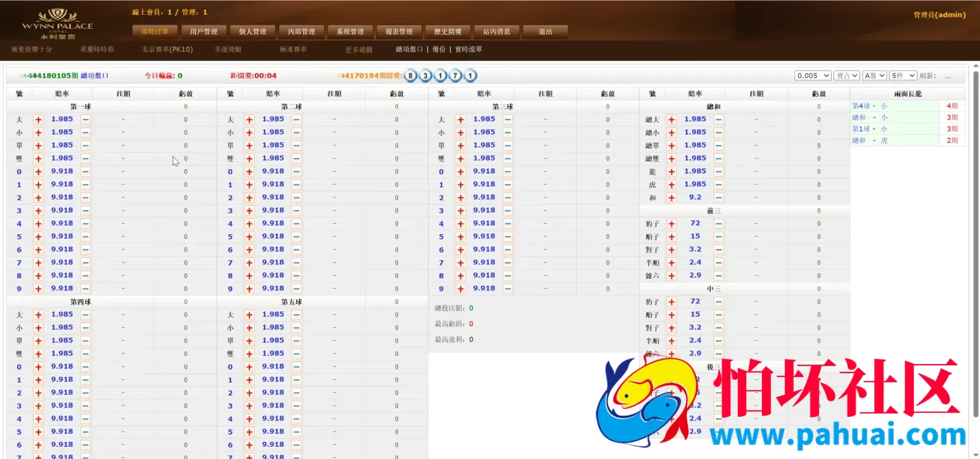Click plus icon on 龍 row

671,172
